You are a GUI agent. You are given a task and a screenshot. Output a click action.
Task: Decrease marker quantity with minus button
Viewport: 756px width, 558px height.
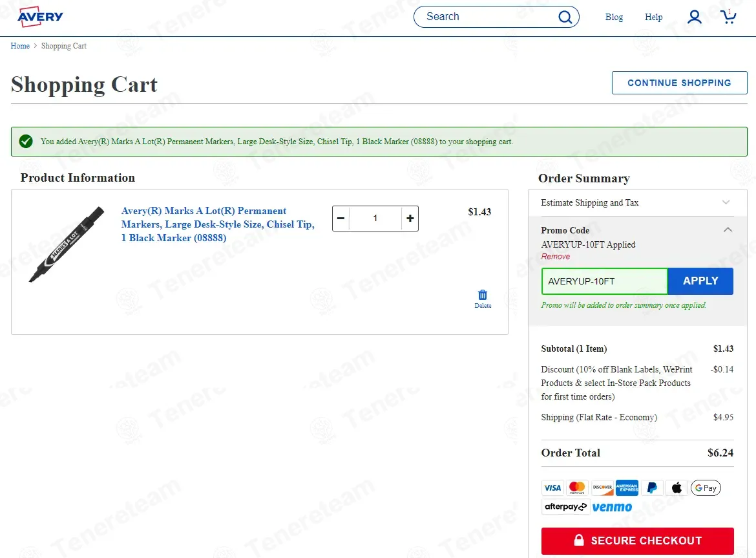pos(341,219)
